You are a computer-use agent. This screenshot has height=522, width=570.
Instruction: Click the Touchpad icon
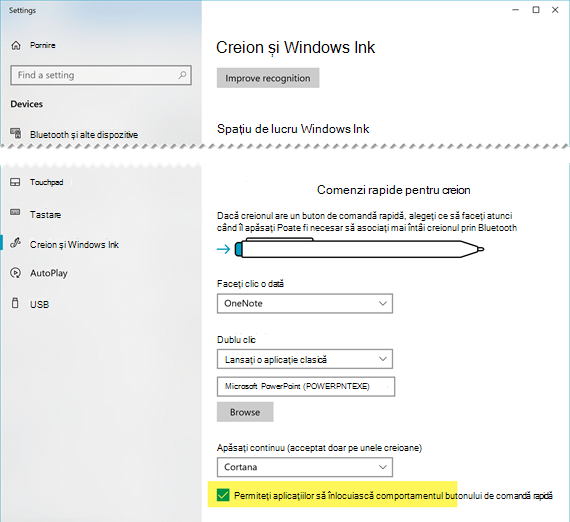point(15,182)
